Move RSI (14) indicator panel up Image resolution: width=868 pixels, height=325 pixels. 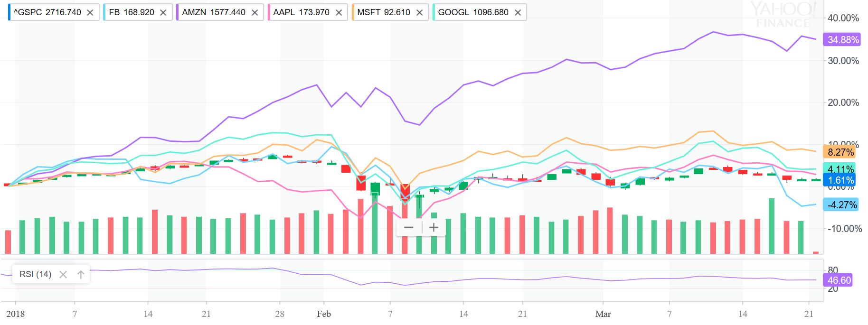(x=81, y=274)
